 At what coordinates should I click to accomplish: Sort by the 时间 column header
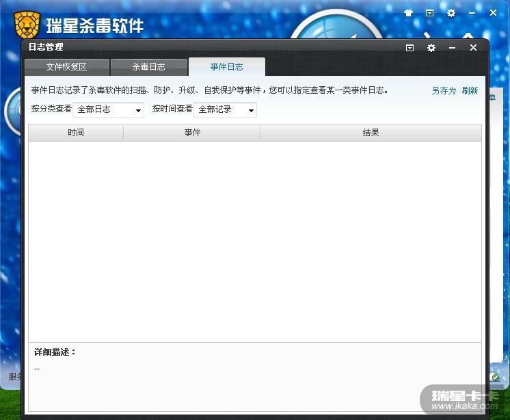[x=76, y=133]
